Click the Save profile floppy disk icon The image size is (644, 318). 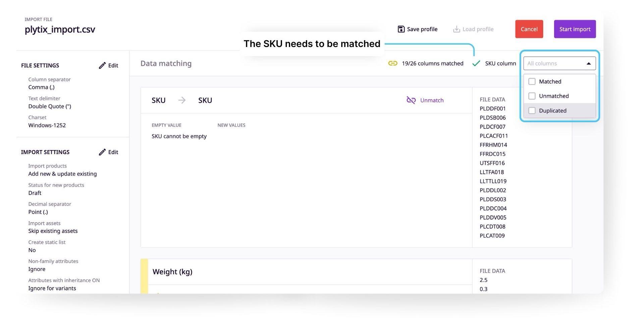(x=401, y=29)
